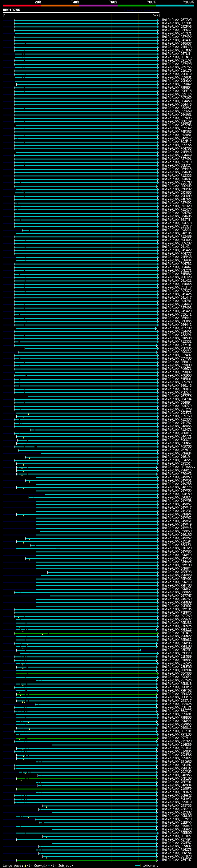The image size is (197, 868).
Task: Select label UniRef100_B9I107
Action: pos(177,61)
